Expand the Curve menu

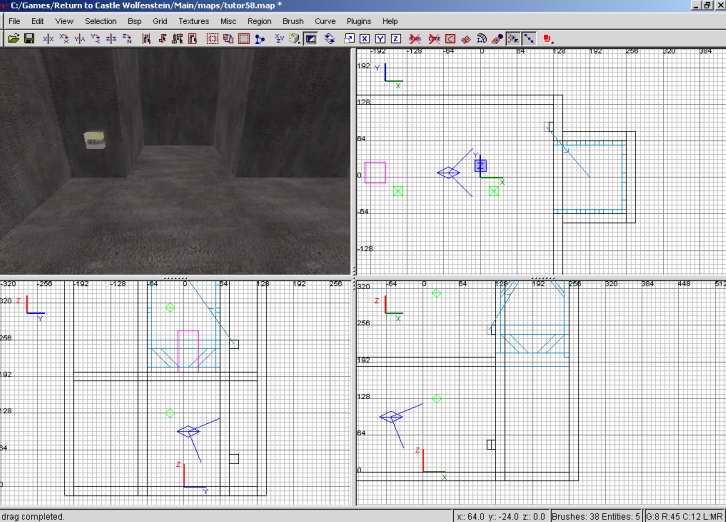[325, 20]
